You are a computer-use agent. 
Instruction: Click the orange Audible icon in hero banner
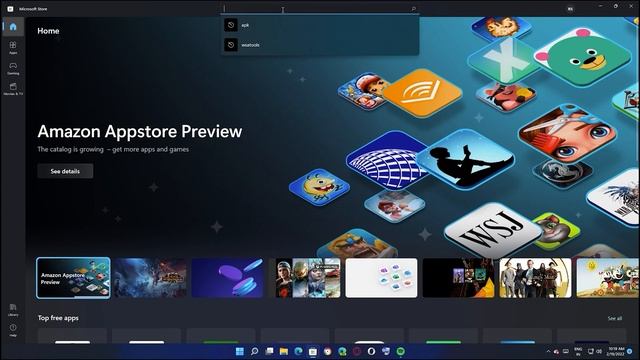click(422, 93)
